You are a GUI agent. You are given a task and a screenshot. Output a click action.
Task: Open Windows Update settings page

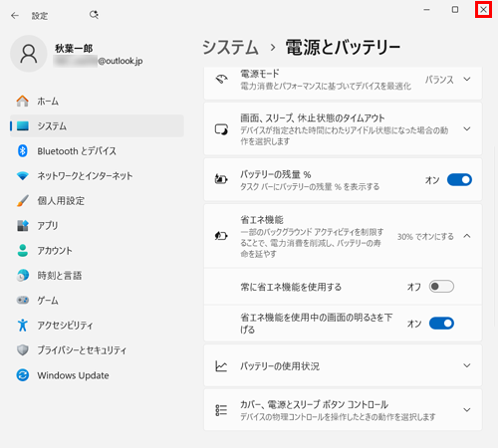(x=97, y=375)
